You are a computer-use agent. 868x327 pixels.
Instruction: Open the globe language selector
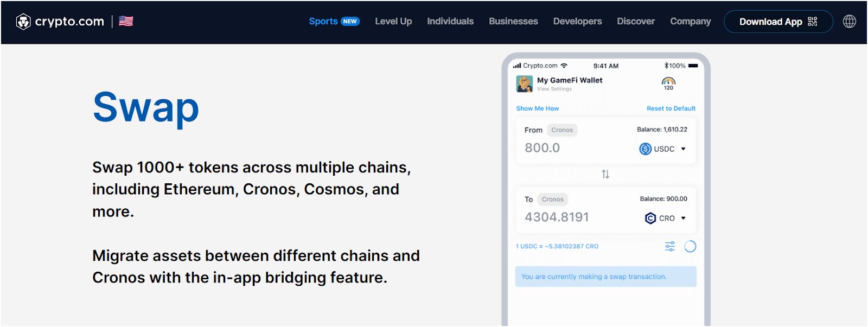(850, 21)
